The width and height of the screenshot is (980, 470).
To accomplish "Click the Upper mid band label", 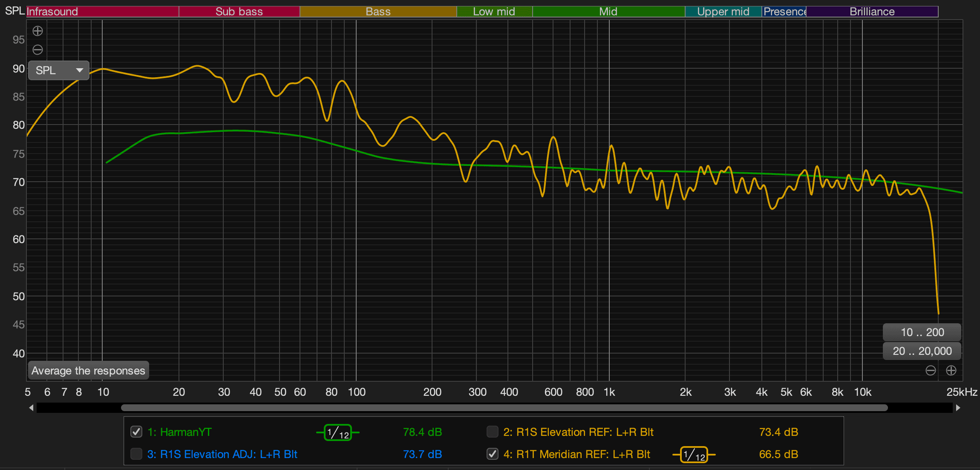I will [x=723, y=12].
